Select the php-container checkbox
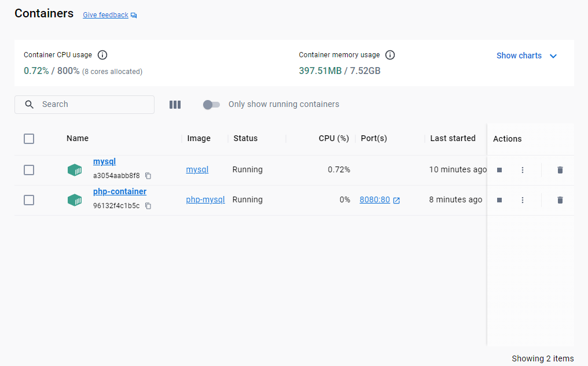The width and height of the screenshot is (588, 366). 29,200
